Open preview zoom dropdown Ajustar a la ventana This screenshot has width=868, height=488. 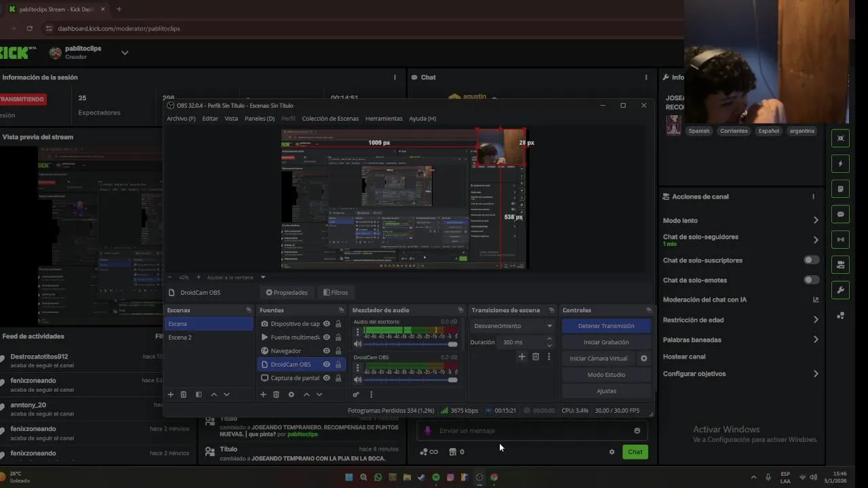[236, 277]
